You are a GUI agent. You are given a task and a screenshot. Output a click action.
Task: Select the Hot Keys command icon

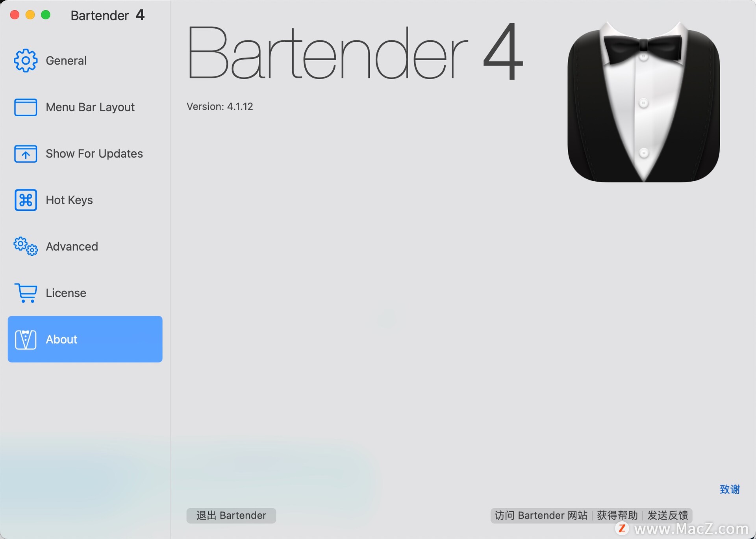pyautogui.click(x=25, y=200)
